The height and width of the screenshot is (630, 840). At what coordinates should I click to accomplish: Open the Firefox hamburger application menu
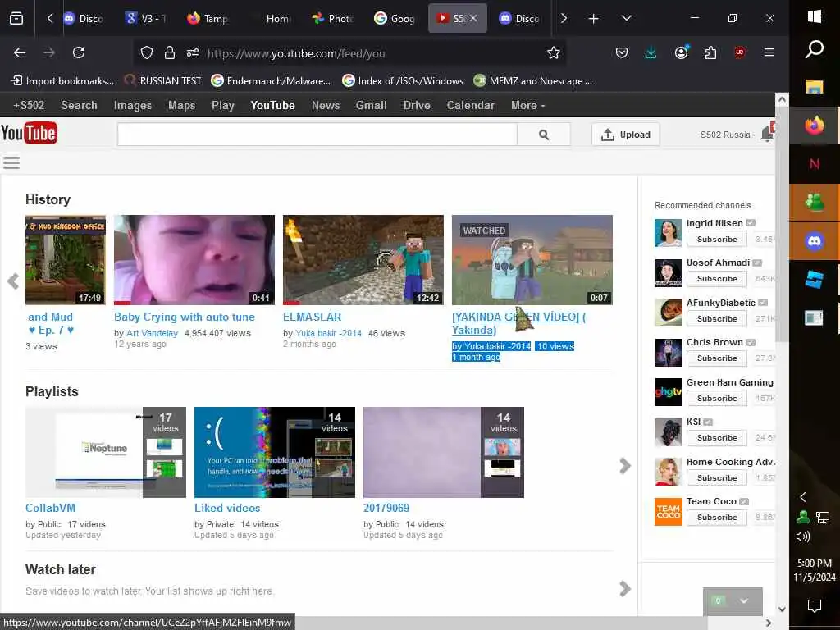click(769, 52)
